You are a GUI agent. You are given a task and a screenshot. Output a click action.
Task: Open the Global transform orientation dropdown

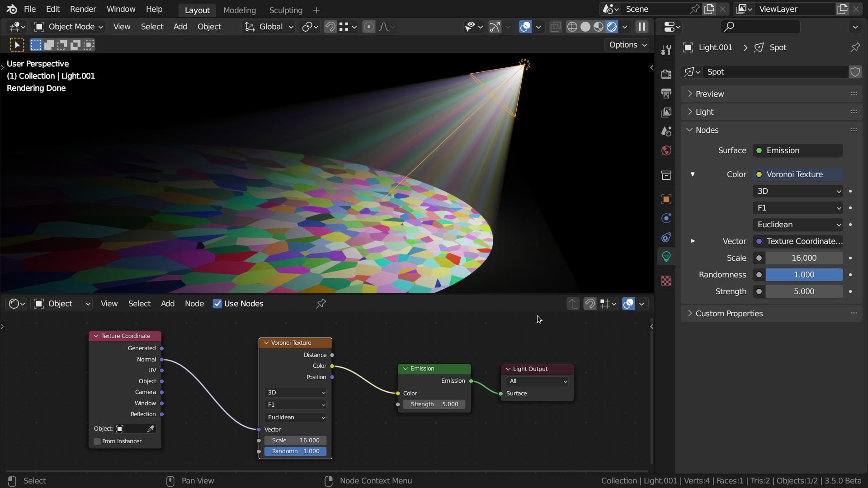point(269,27)
